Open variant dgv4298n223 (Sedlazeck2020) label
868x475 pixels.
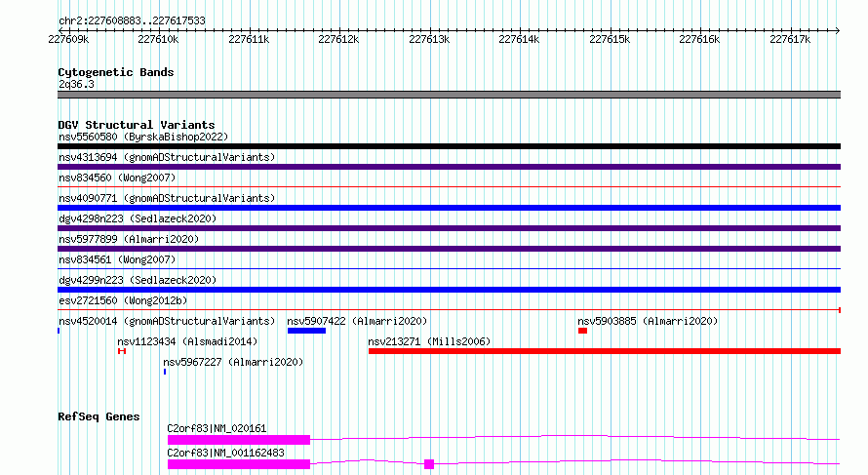coord(138,218)
